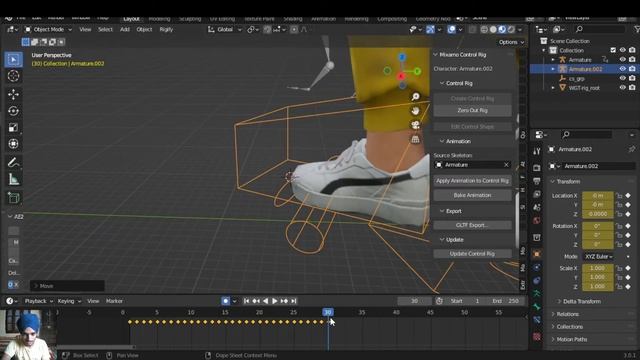Open viewport Select menu

(x=105, y=29)
